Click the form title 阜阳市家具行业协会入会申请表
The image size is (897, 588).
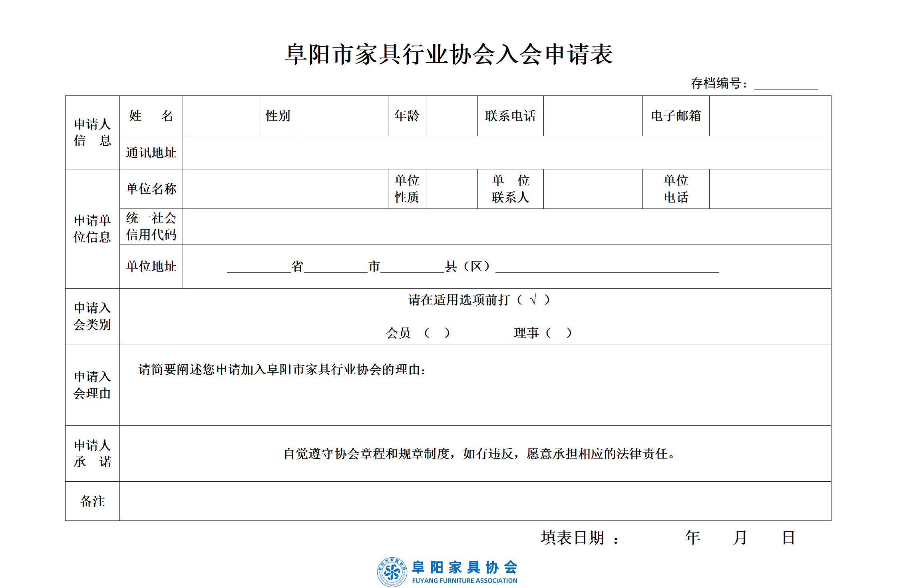click(449, 54)
